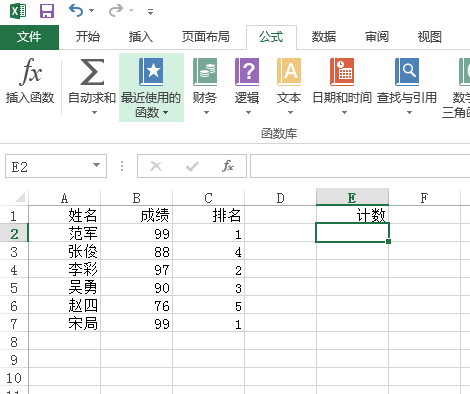Click score cell with value 90
The height and width of the screenshot is (394, 470).
136,287
